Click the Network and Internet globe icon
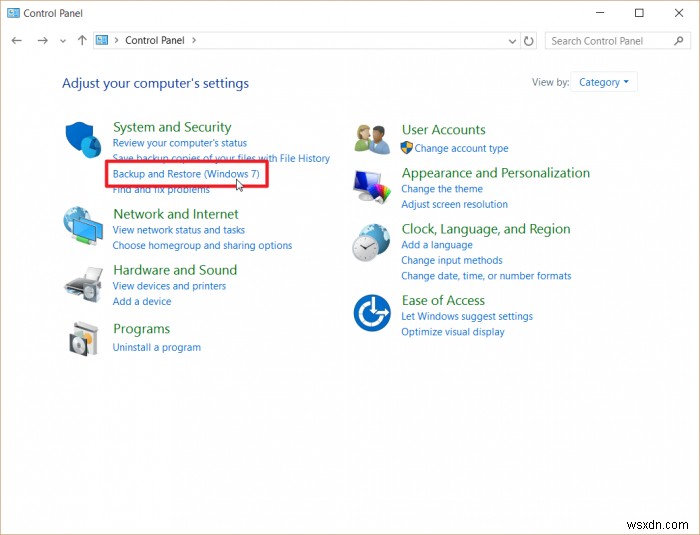The width and height of the screenshot is (700, 535). pyautogui.click(x=83, y=226)
